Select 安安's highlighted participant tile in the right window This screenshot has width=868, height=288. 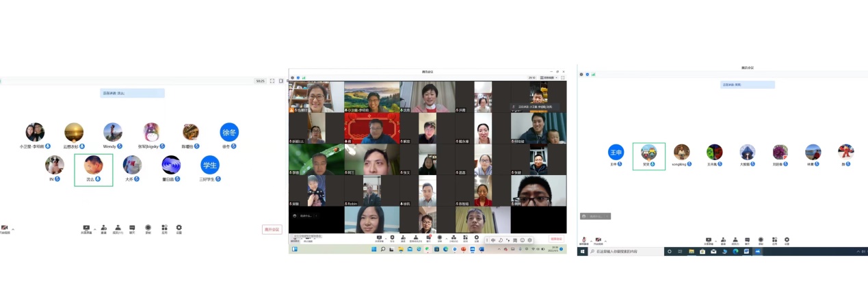click(648, 156)
